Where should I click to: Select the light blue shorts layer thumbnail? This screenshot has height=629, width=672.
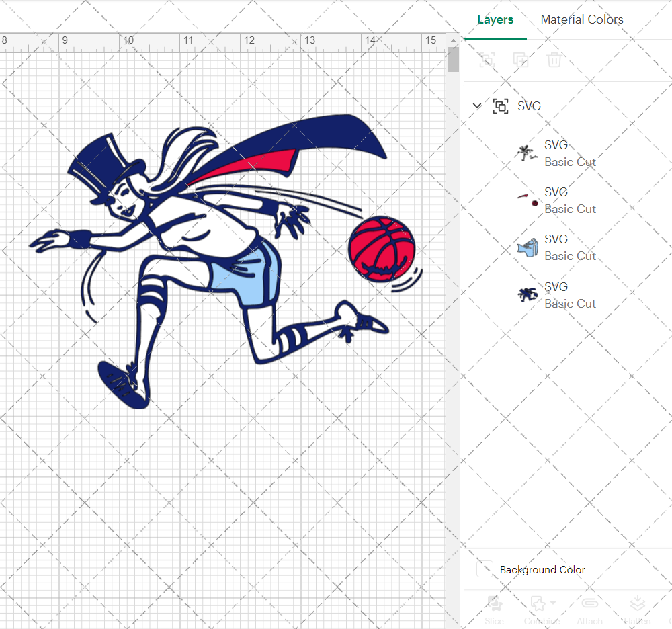(x=528, y=248)
